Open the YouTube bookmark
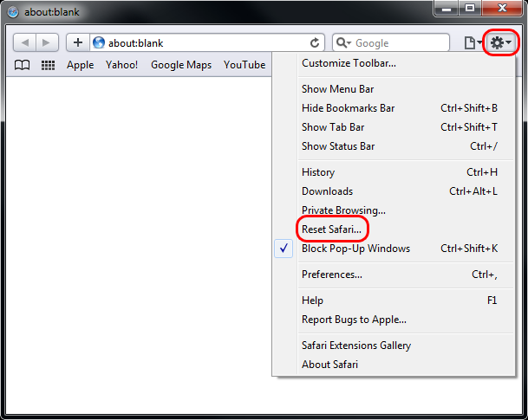The height and width of the screenshot is (420, 528). pos(244,65)
